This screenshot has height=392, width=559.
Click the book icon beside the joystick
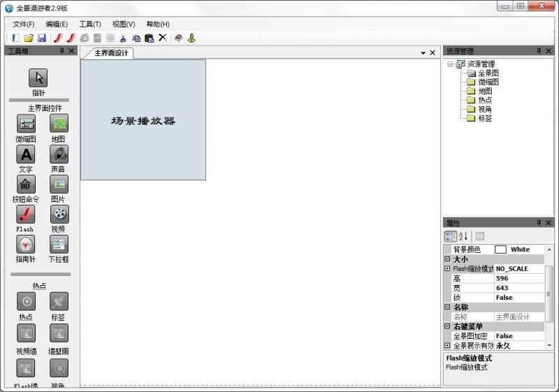click(x=179, y=38)
